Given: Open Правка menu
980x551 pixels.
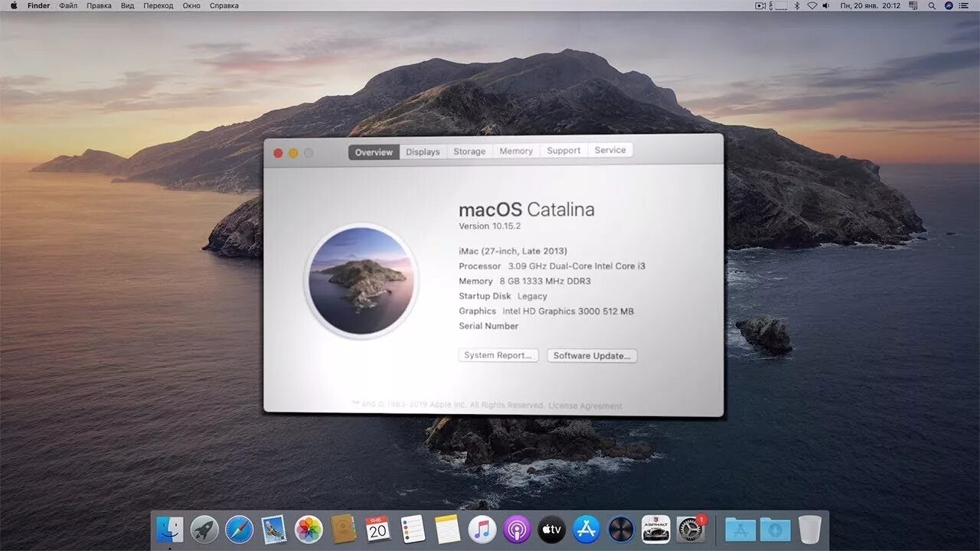Looking at the screenshot, I should click(x=99, y=5).
